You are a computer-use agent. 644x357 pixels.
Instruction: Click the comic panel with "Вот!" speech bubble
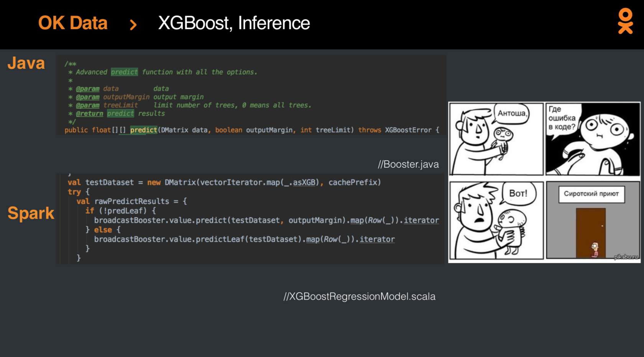[x=496, y=220]
